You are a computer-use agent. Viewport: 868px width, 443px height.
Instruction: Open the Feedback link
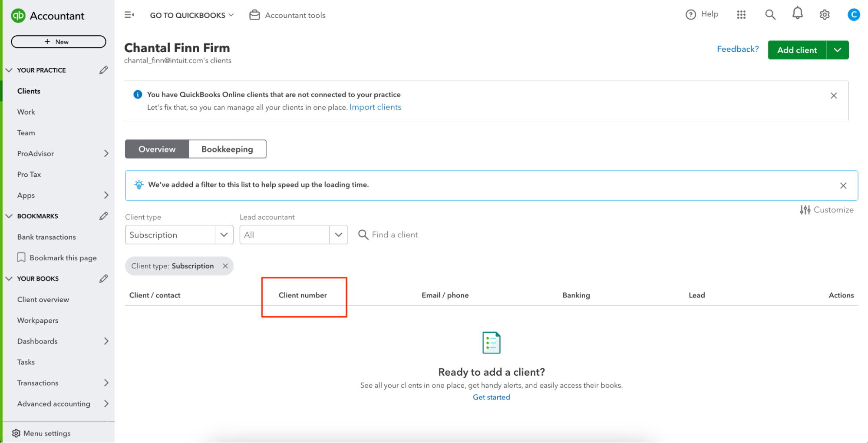[x=737, y=49]
